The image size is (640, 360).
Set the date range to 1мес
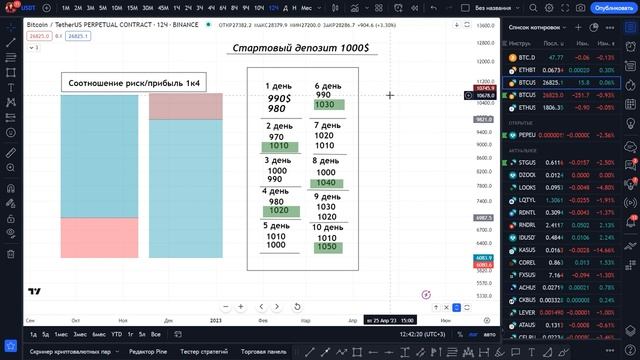coord(61,334)
